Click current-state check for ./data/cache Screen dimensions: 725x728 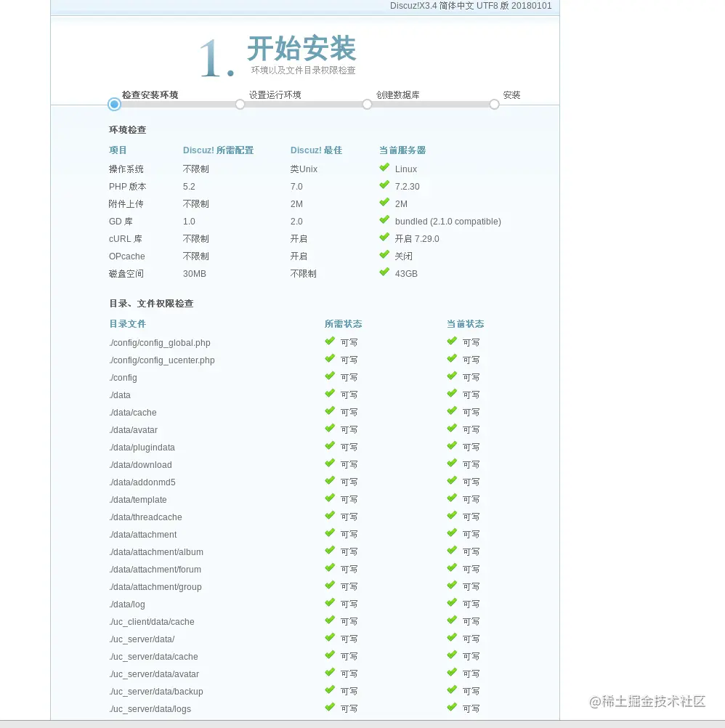click(452, 411)
